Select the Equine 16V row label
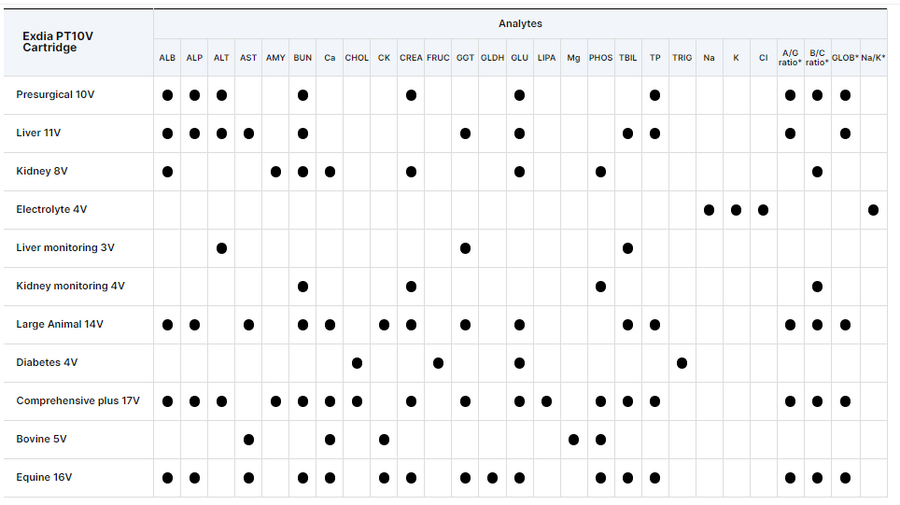900x505 pixels. click(44, 477)
